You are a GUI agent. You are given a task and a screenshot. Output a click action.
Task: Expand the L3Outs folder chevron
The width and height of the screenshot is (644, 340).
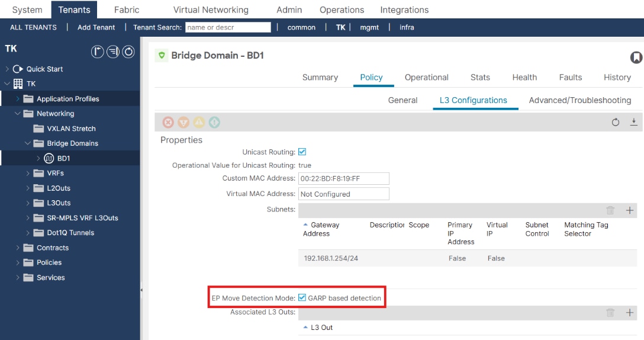[x=28, y=203]
